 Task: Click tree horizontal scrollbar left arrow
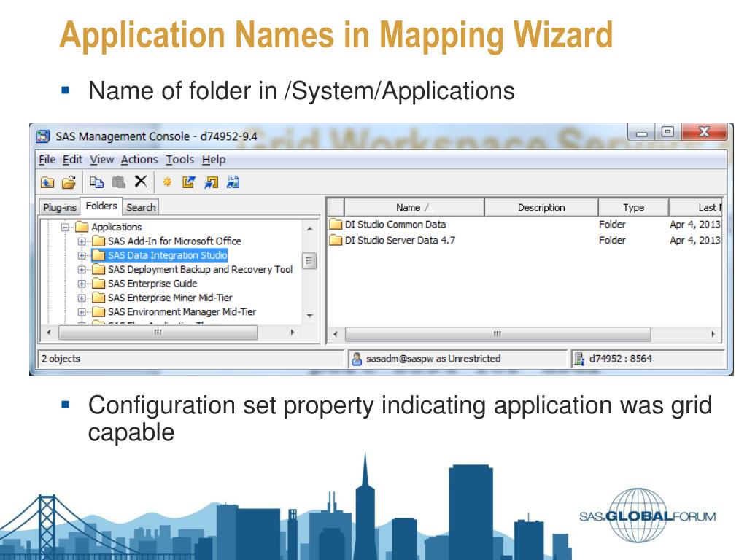(x=49, y=332)
